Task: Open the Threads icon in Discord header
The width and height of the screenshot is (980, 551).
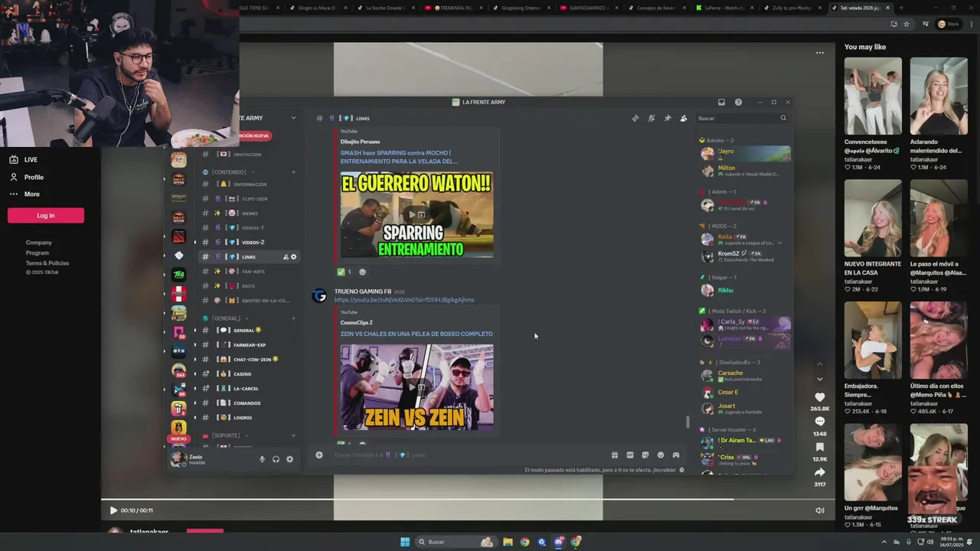Action: click(635, 118)
